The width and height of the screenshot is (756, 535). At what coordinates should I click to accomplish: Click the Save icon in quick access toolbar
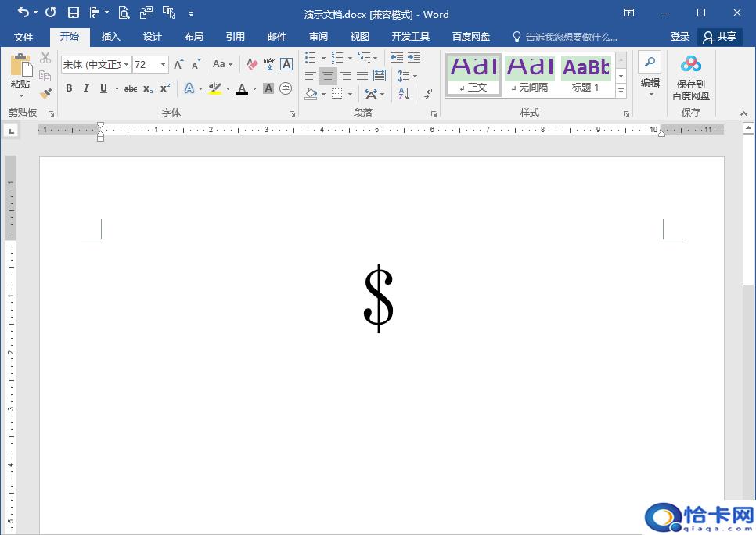(74, 13)
